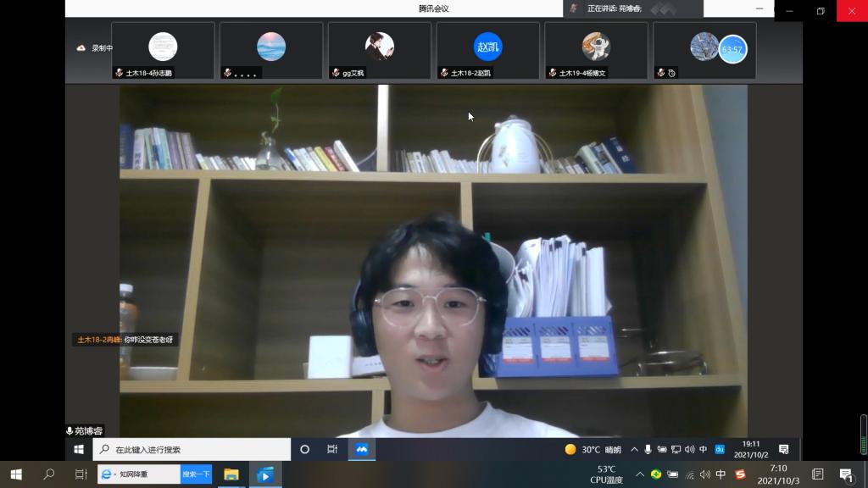Viewport: 868px width, 488px height.
Task: Select the 土木18-4孙志鹏 participant tile
Action: pyautogui.click(x=163, y=49)
